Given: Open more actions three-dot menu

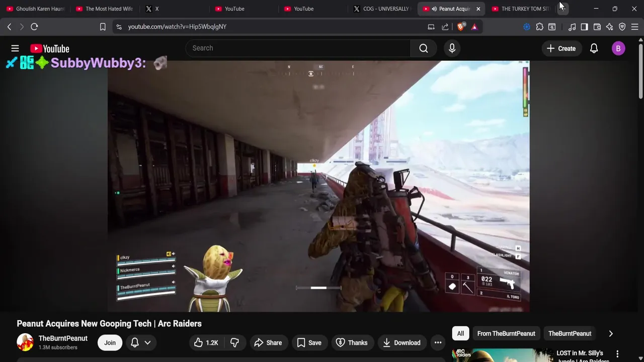Looking at the screenshot, I should (x=438, y=343).
